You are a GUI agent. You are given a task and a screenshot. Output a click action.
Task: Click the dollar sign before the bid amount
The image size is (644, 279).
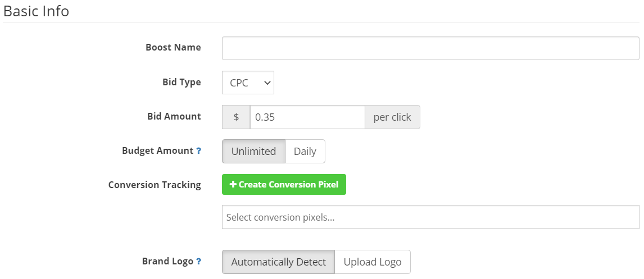coord(236,117)
